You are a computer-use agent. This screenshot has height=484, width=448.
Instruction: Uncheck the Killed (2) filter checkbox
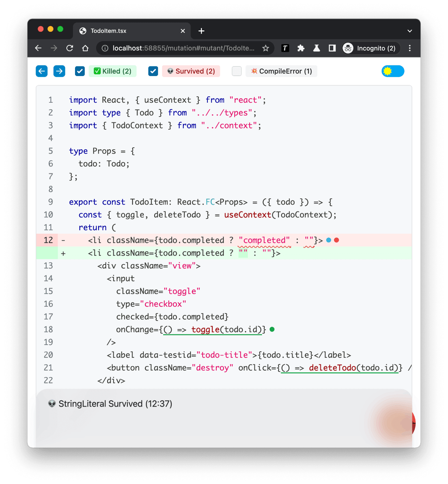coord(80,71)
